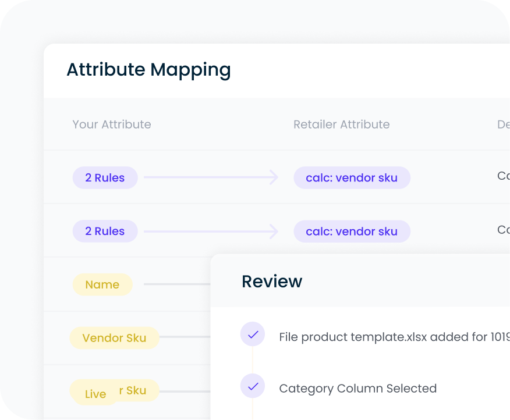
Task: Open the first "calc: vendor sku" calculated attribute chip
Action: [x=352, y=177]
